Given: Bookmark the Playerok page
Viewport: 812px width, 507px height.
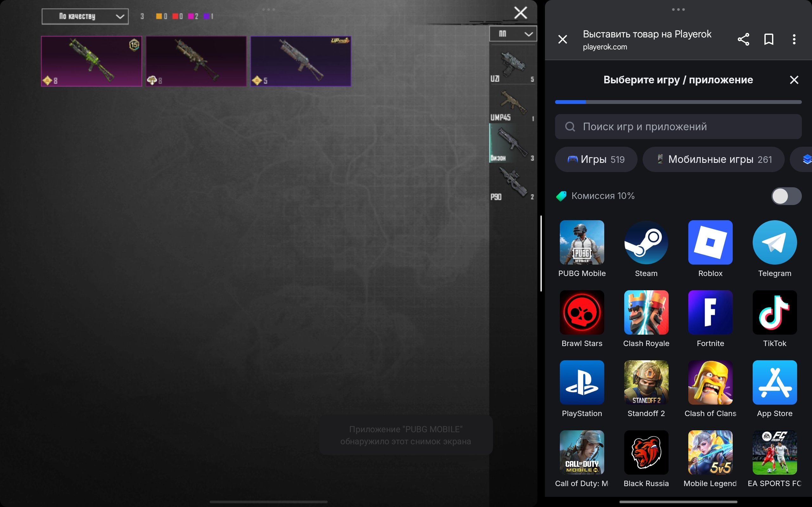Looking at the screenshot, I should tap(769, 39).
